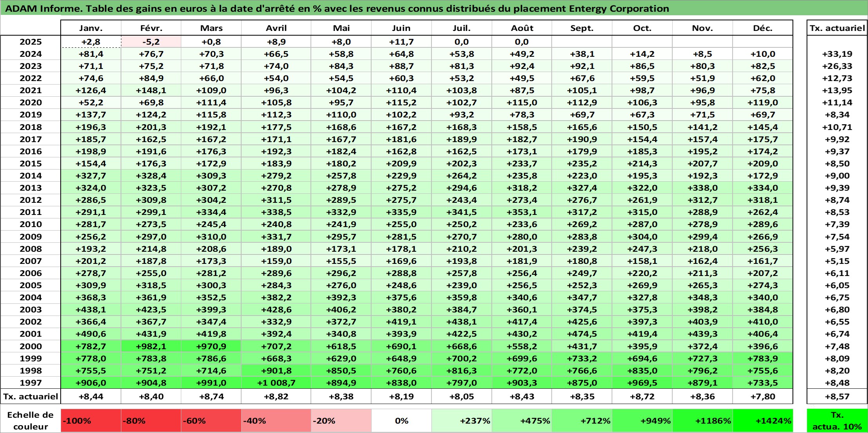Select the +92,4 value in 2023
Viewport: 868px width, 433px height.
[522, 66]
